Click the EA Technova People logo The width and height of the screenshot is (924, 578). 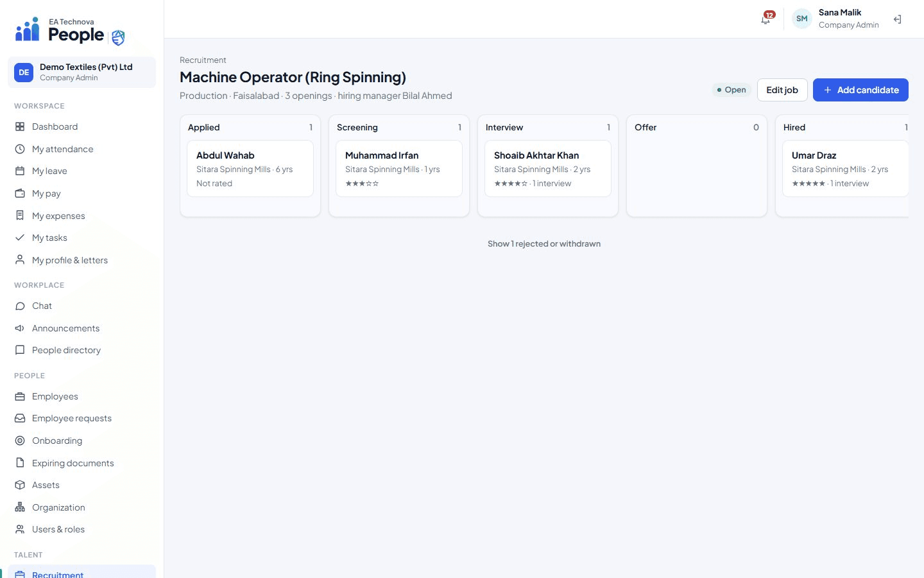tap(70, 31)
